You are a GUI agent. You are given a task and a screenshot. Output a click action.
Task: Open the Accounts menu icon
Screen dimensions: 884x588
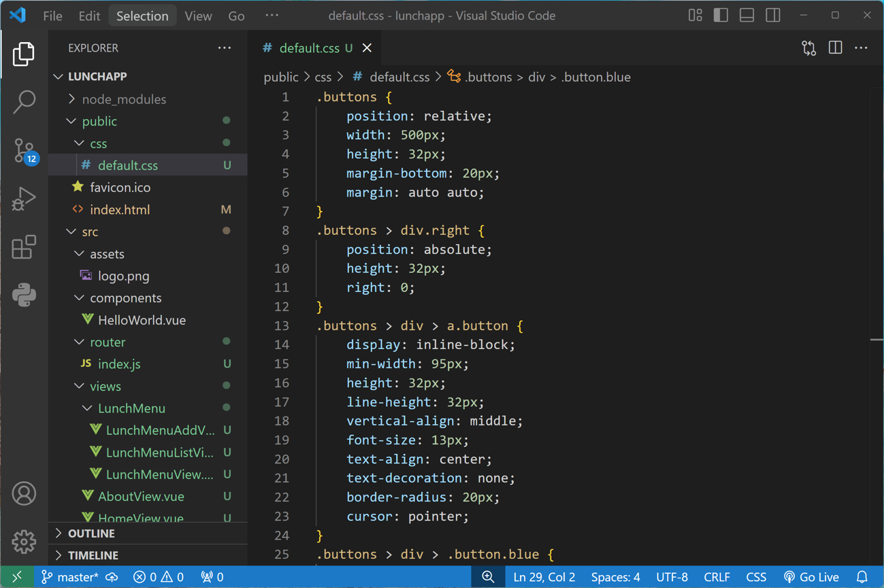(x=24, y=493)
